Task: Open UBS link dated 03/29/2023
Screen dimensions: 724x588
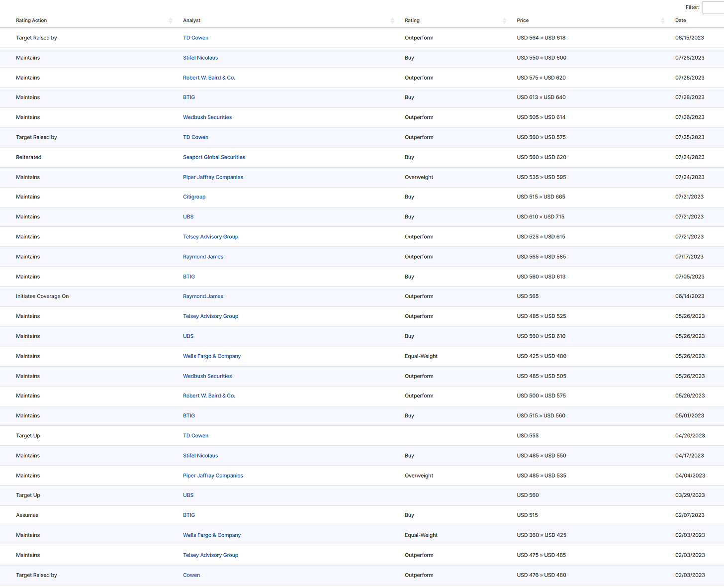Action: (188, 495)
